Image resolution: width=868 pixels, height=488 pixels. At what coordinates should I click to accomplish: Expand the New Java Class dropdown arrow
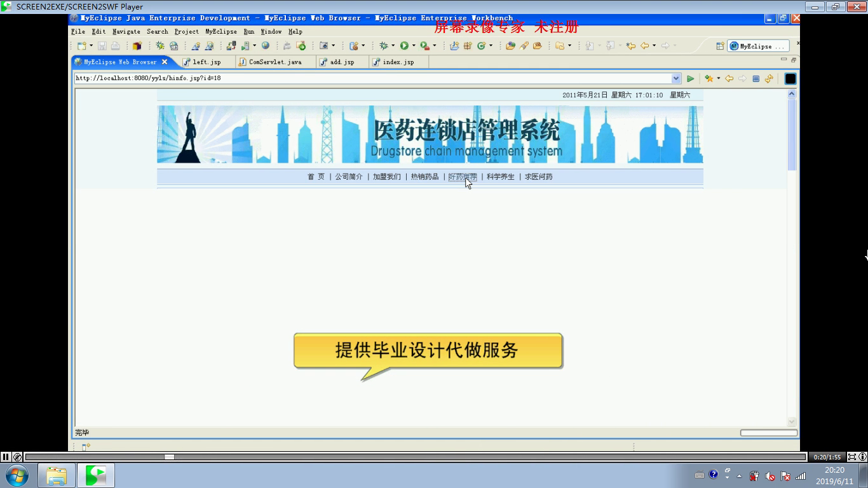[x=491, y=46]
